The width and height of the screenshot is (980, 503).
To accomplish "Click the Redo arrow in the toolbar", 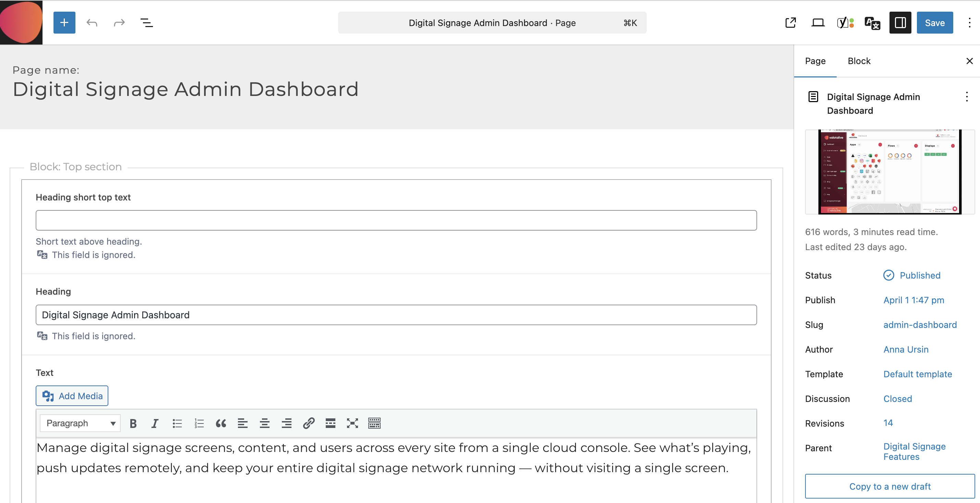I will [x=119, y=22].
